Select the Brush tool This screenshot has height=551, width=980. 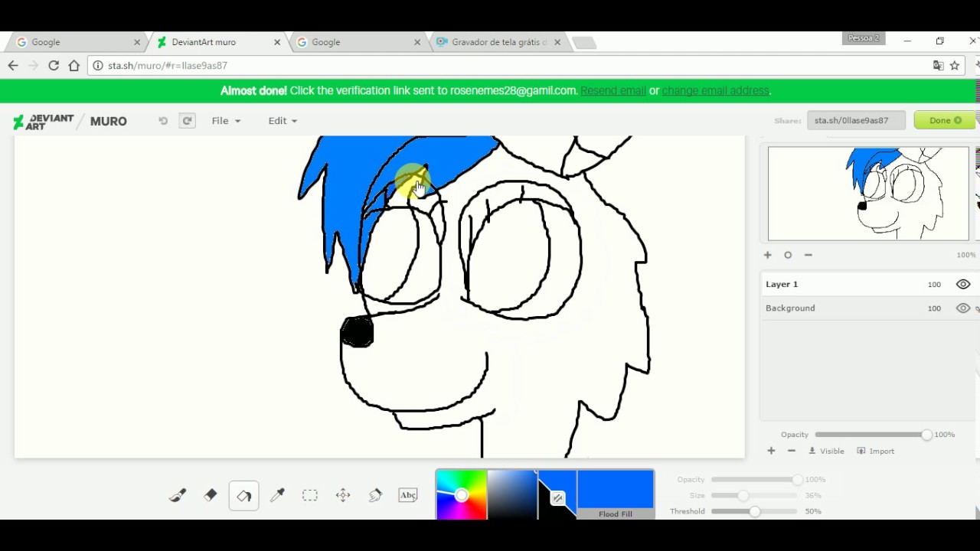(178, 495)
